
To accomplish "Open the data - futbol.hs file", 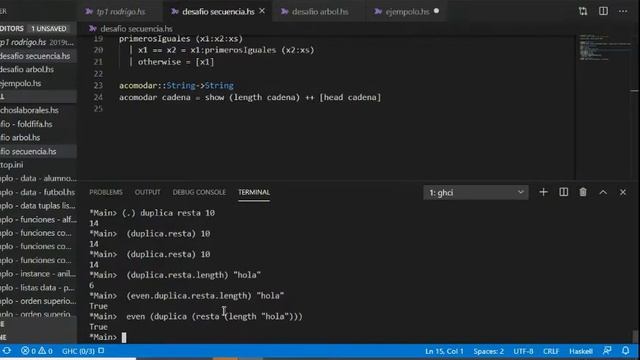I will point(38,192).
